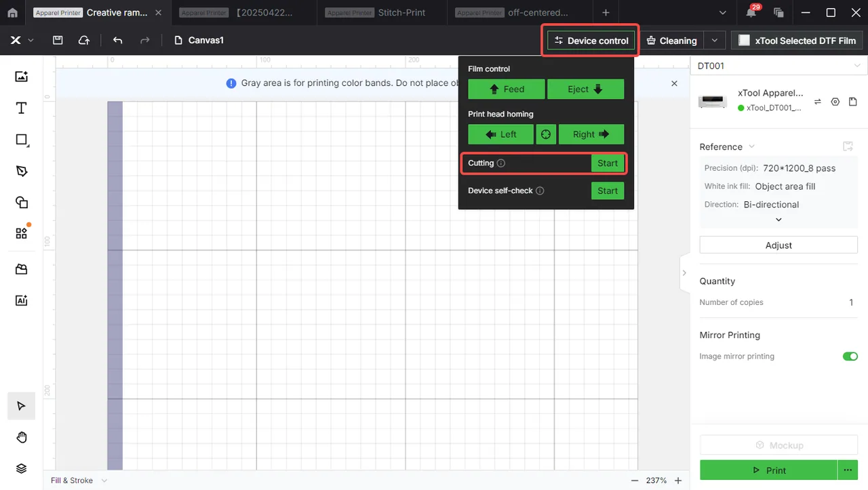Open more print options menu
Viewport: 868px width, 490px height.
[x=848, y=470]
